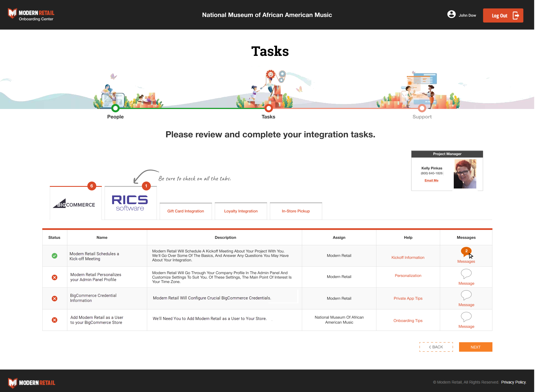This screenshot has height=392, width=535.
Task: Select the Gift Card Integration tab
Action: tap(185, 211)
